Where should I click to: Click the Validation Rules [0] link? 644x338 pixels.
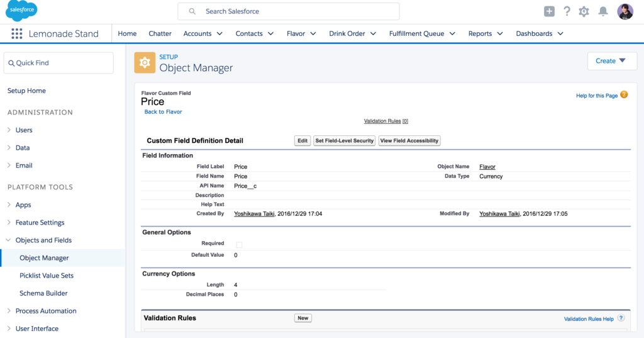tap(386, 121)
